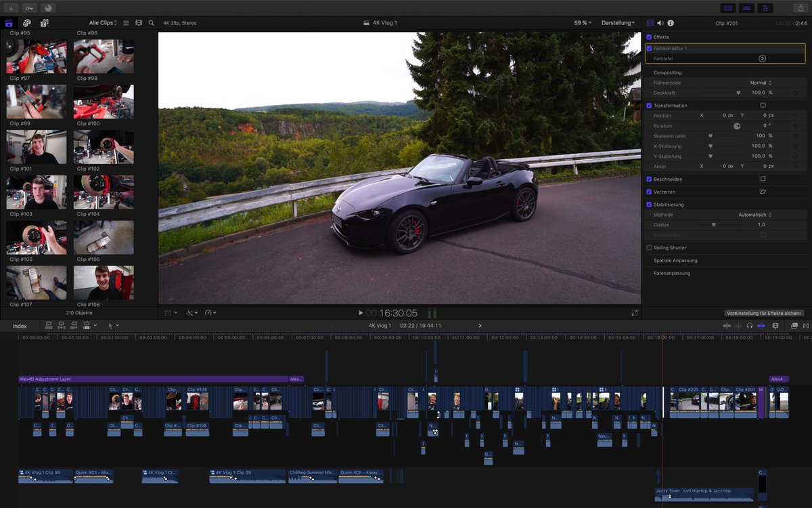Activate the Verzerren distort control icon
The height and width of the screenshot is (508, 812).
click(763, 192)
